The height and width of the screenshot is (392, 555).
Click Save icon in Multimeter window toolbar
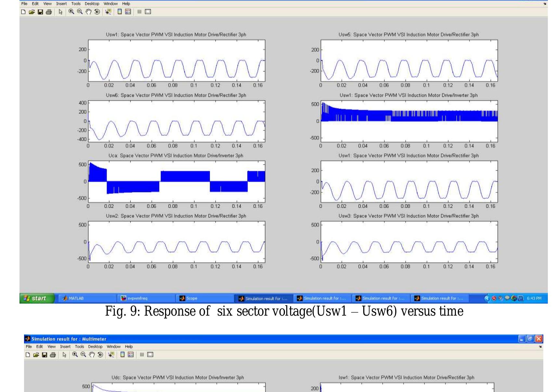tap(44, 355)
